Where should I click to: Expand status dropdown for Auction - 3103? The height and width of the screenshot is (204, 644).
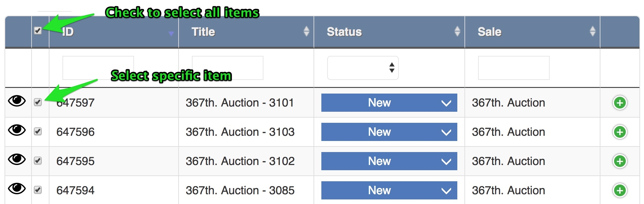pos(389,132)
